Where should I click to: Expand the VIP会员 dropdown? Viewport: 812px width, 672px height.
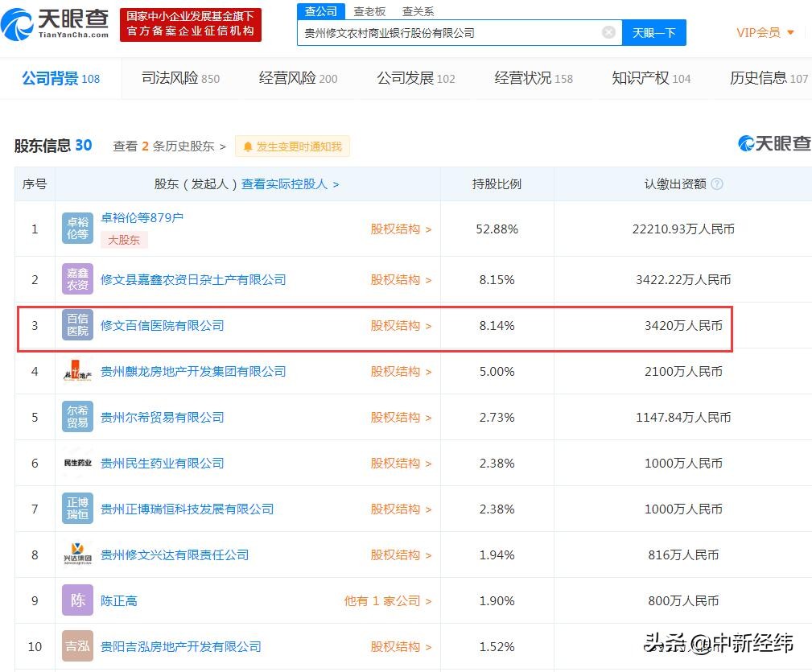click(765, 33)
